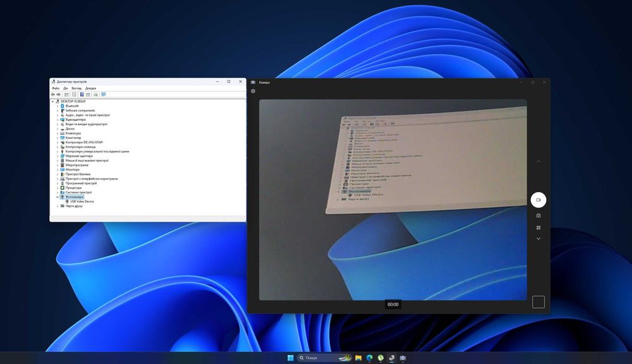Open File Explorer from taskbar
Screen dimensions: 632x364
coord(358,358)
